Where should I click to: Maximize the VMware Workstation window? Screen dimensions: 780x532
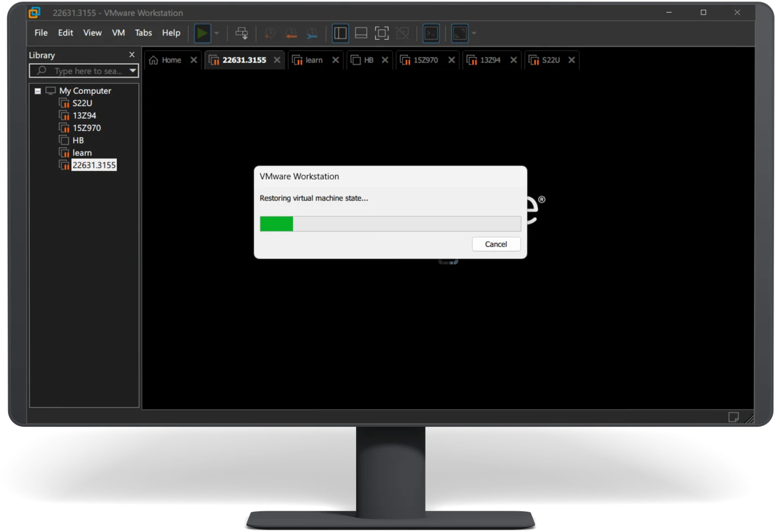click(703, 13)
